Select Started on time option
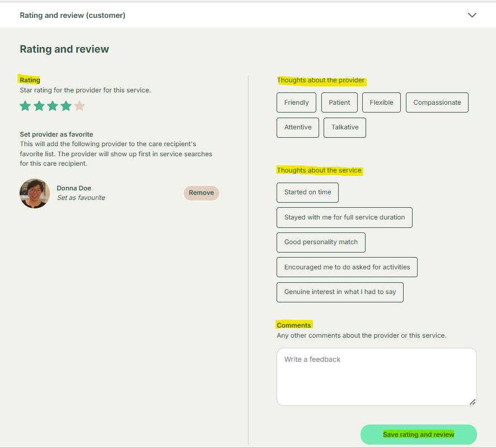The image size is (496, 448). [307, 192]
